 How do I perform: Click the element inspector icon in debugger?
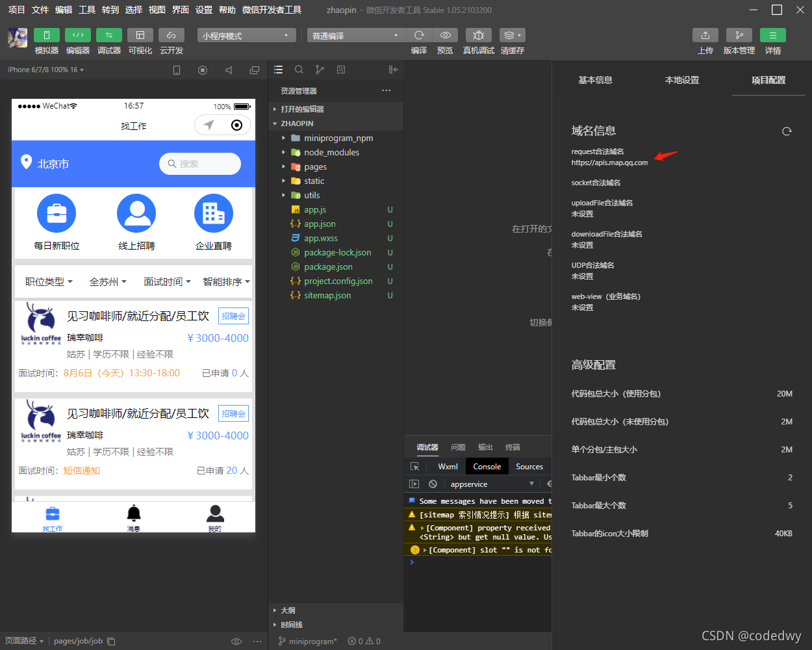pos(414,467)
